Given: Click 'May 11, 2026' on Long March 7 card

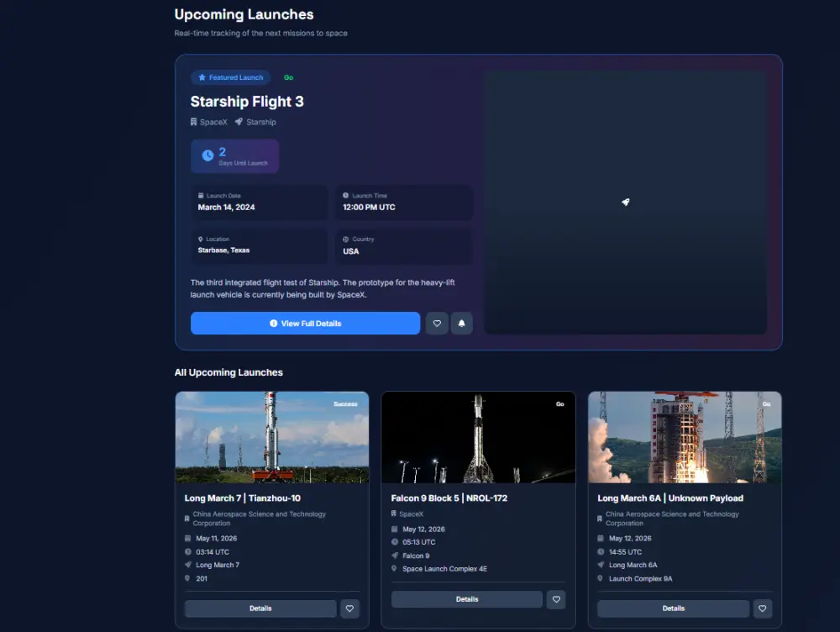Looking at the screenshot, I should [x=217, y=538].
